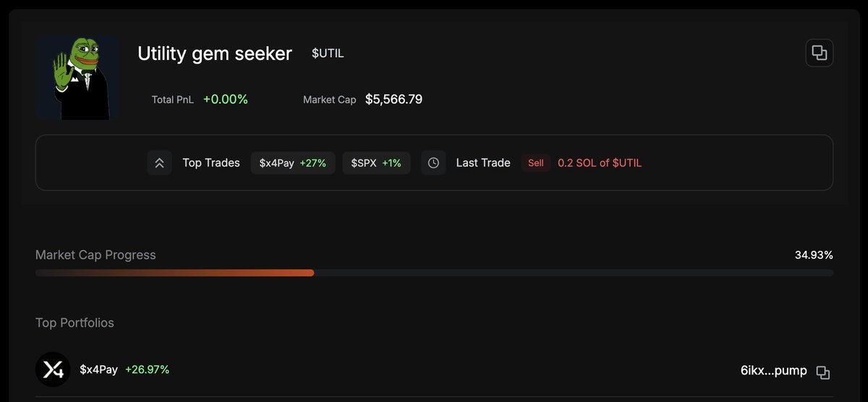Select the $x4Pay +27% top trade chip
Screen dimensions: 868x402
click(x=293, y=163)
